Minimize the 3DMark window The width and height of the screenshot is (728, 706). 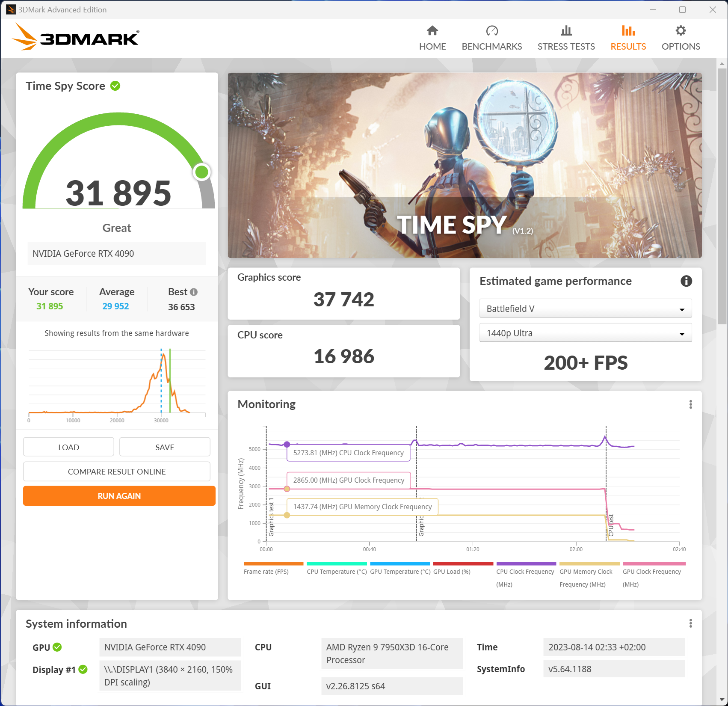point(653,9)
